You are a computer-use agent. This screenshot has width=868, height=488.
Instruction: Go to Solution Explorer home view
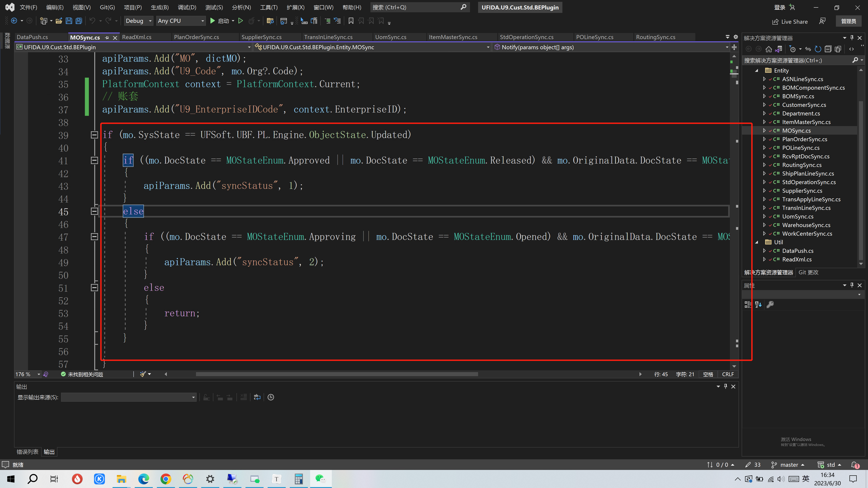click(x=769, y=49)
